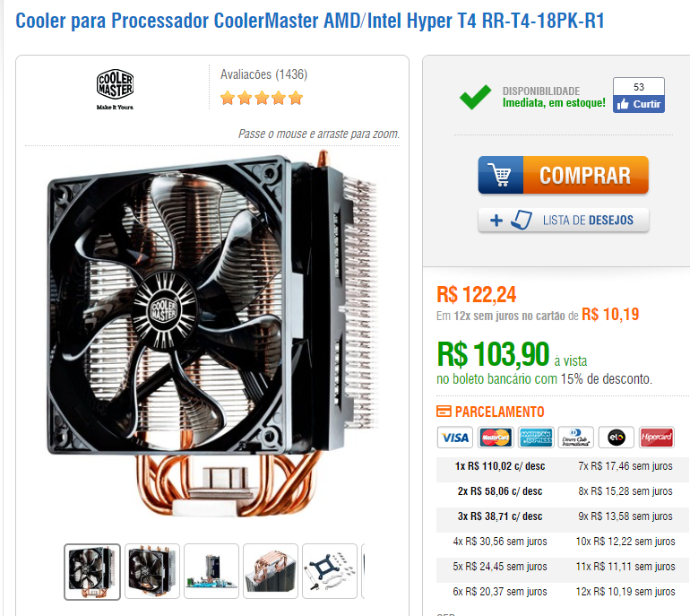Viewport: 690px width, 616px height.
Task: Click the Diners Club card icon
Action: 575,438
